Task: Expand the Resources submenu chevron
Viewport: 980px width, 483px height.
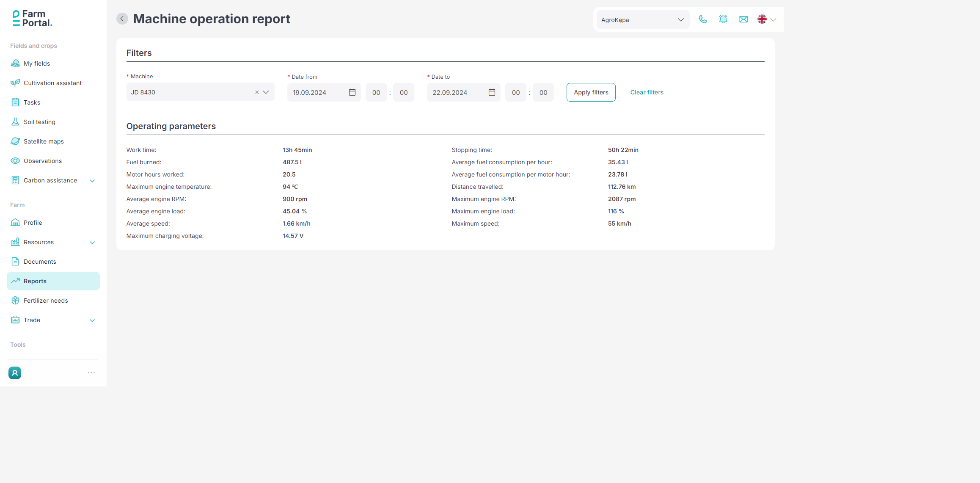Action: [92, 243]
